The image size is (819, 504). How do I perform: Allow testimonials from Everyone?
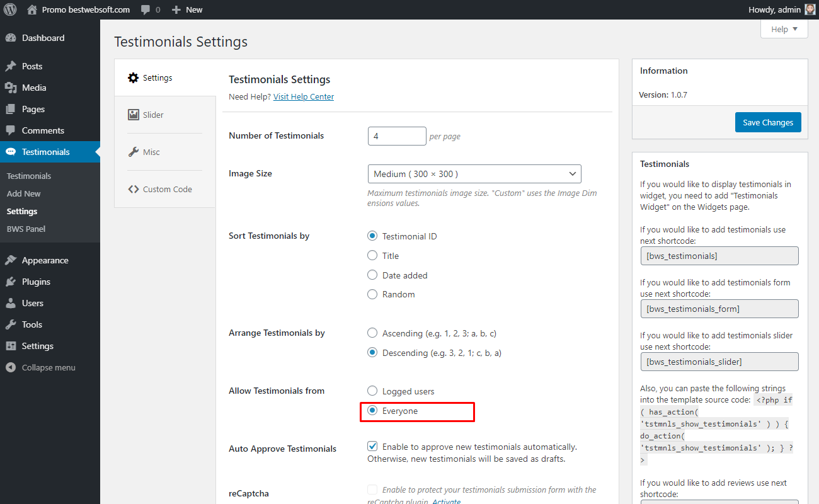pos(372,411)
